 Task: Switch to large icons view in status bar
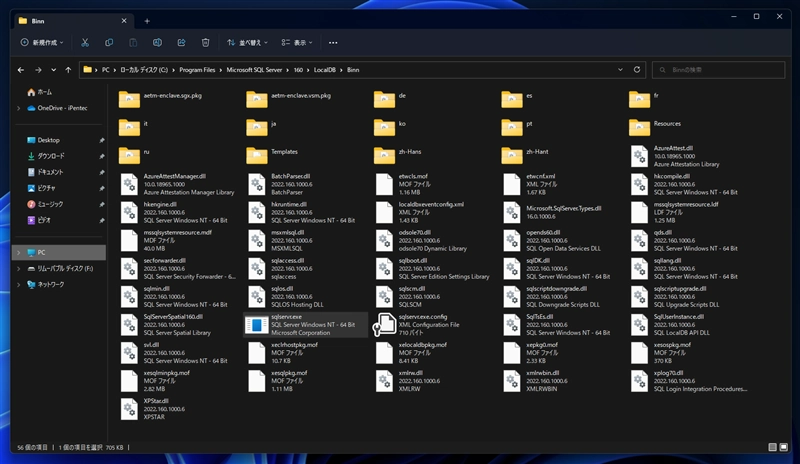pos(784,447)
